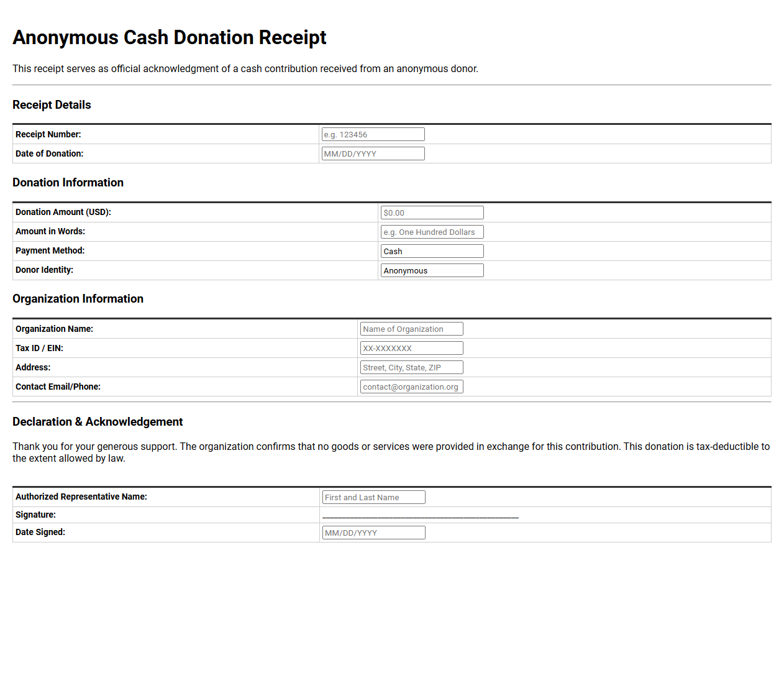Click the 'Receipt Number:' label
Image resolution: width=784 pixels, height=696 pixels.
coord(48,134)
